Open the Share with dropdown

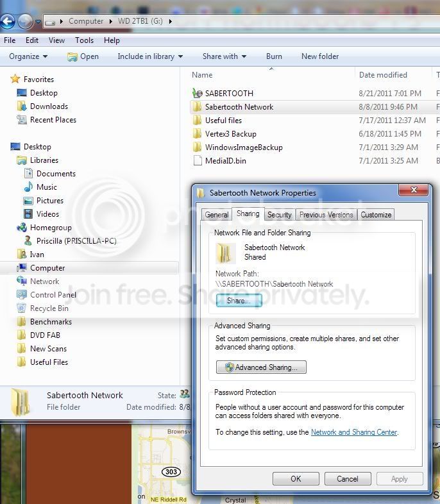224,56
